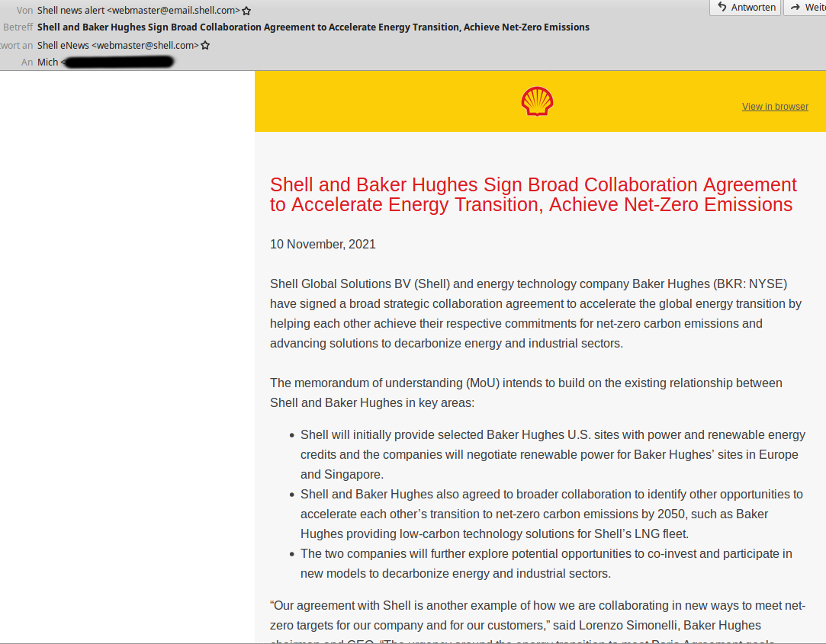
Task: Click recipient name Mich
Action: tap(47, 62)
